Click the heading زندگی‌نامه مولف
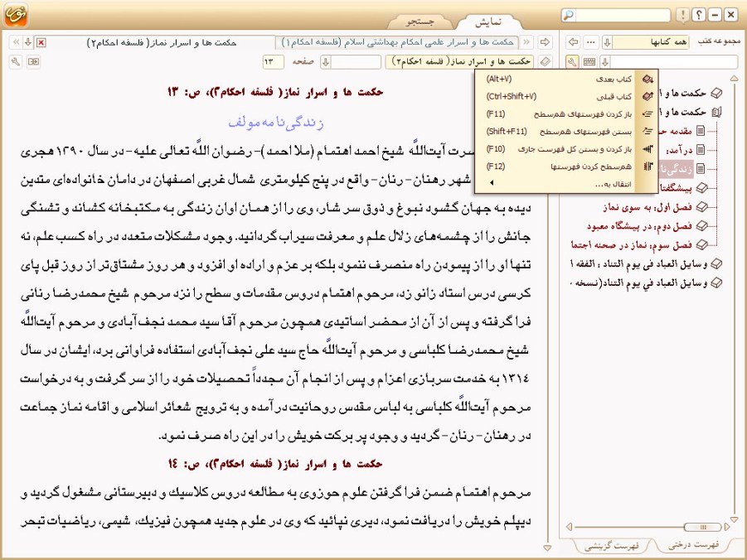Viewport: 747px width, 560px height. point(276,122)
